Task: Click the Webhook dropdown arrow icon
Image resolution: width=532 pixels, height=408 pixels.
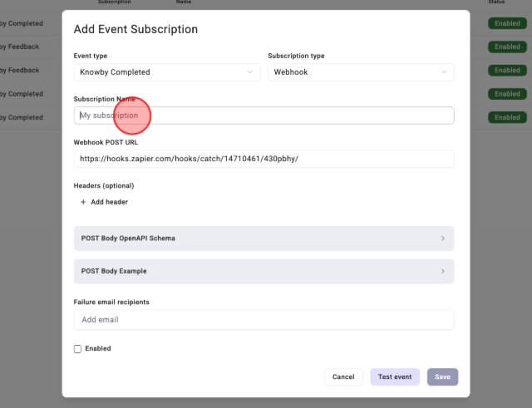Action: point(444,72)
